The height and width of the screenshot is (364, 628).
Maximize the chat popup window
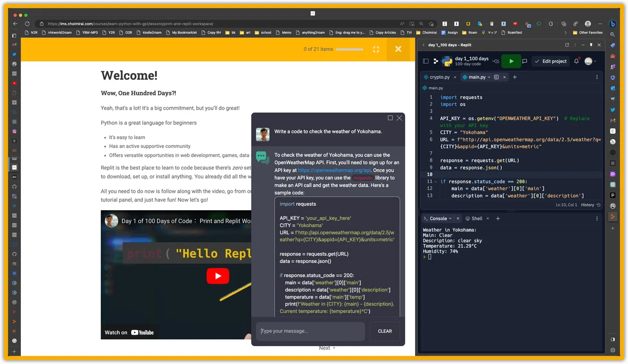[x=390, y=118]
